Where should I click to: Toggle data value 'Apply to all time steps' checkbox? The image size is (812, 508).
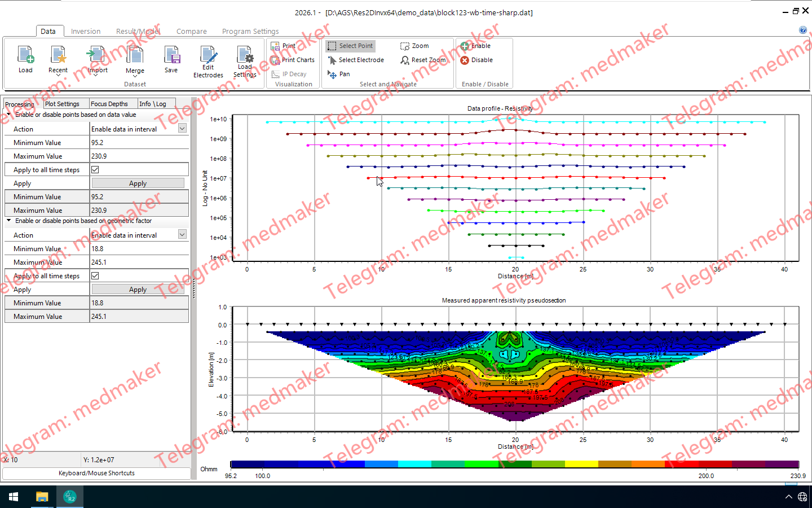tap(95, 169)
